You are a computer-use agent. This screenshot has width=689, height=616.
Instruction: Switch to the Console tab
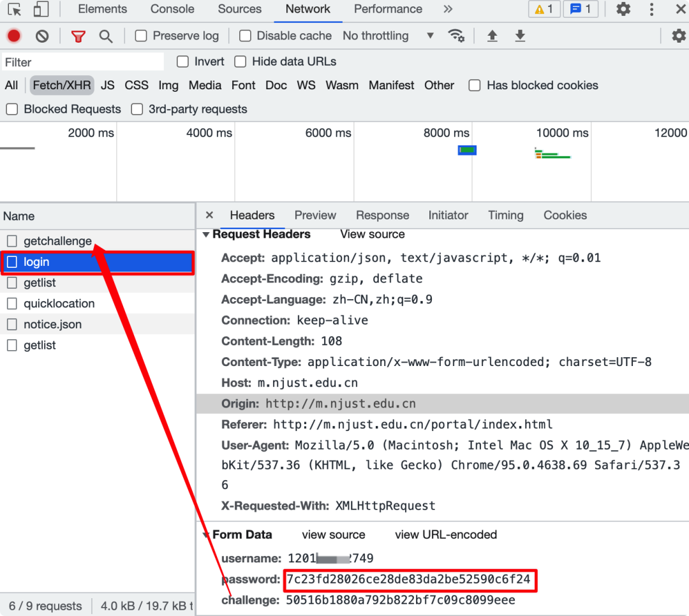tap(172, 9)
